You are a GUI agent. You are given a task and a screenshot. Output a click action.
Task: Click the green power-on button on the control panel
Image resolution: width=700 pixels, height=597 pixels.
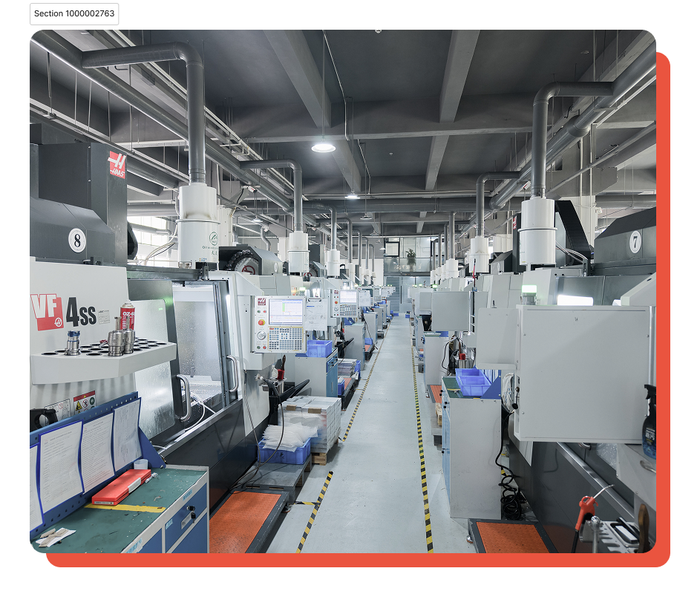click(258, 311)
